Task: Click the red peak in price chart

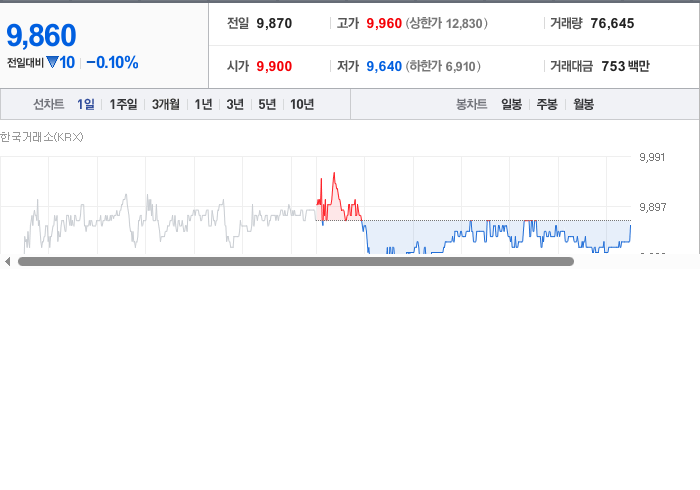Action: pos(334,174)
